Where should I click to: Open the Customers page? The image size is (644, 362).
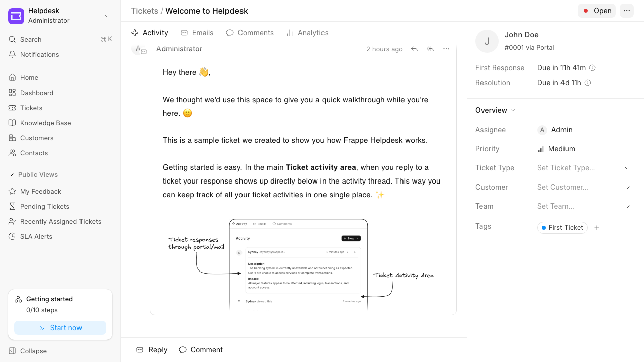pos(60,138)
